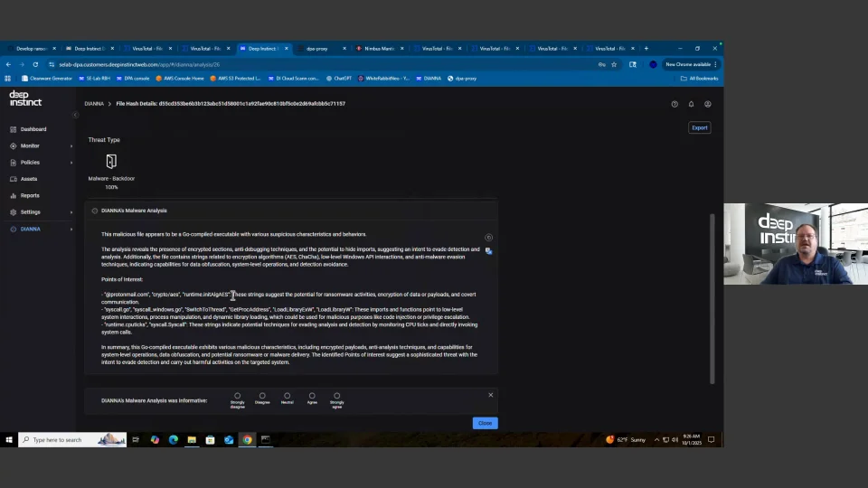Open Outlook from the taskbar
Image resolution: width=868 pixels, height=488 pixels.
[x=229, y=440]
